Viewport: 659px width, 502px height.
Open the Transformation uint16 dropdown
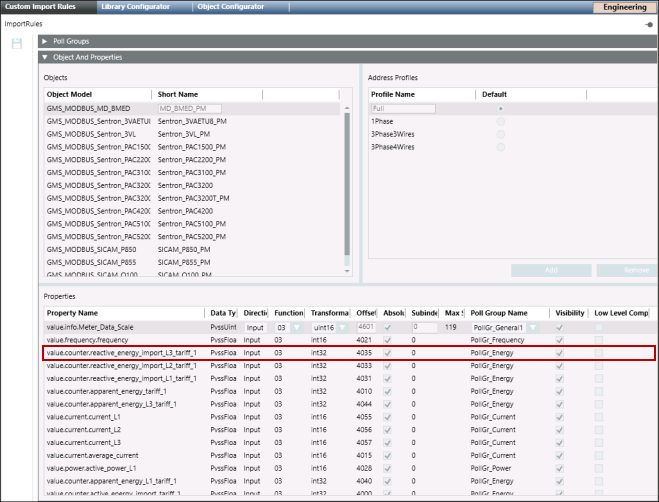pyautogui.click(x=342, y=326)
